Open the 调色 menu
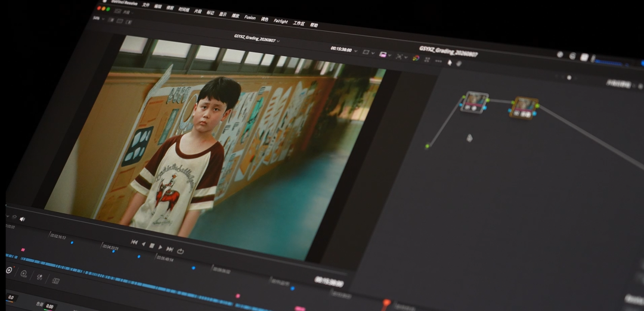The height and width of the screenshot is (311, 644). coord(265,19)
